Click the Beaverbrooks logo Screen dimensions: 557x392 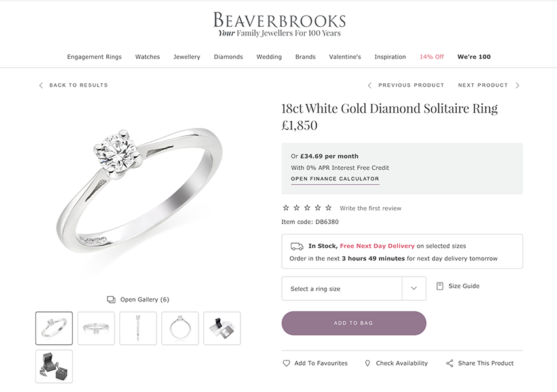[278, 20]
